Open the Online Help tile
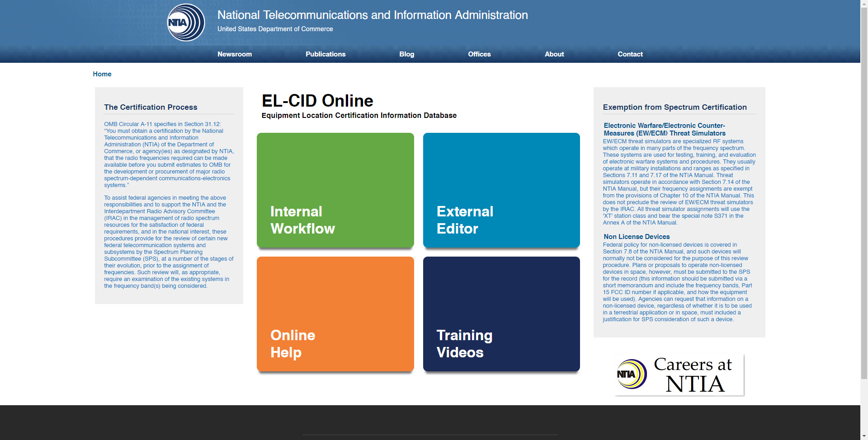The width and height of the screenshot is (868, 440). coord(335,314)
